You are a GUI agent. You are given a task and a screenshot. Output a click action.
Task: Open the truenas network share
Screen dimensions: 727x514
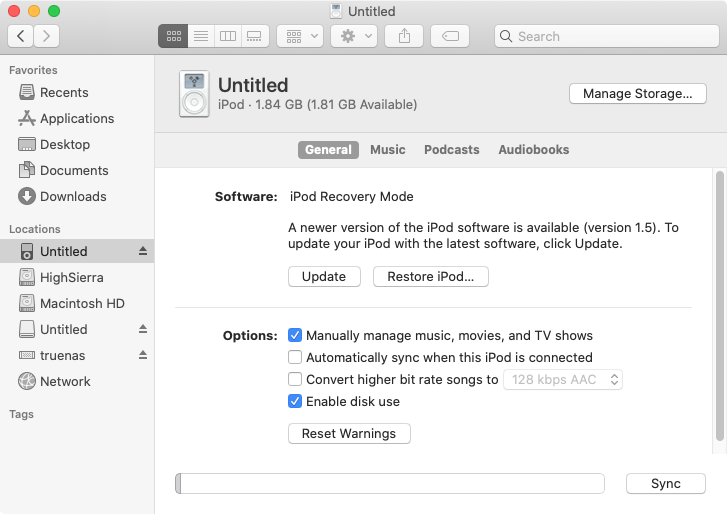[x=77, y=355]
